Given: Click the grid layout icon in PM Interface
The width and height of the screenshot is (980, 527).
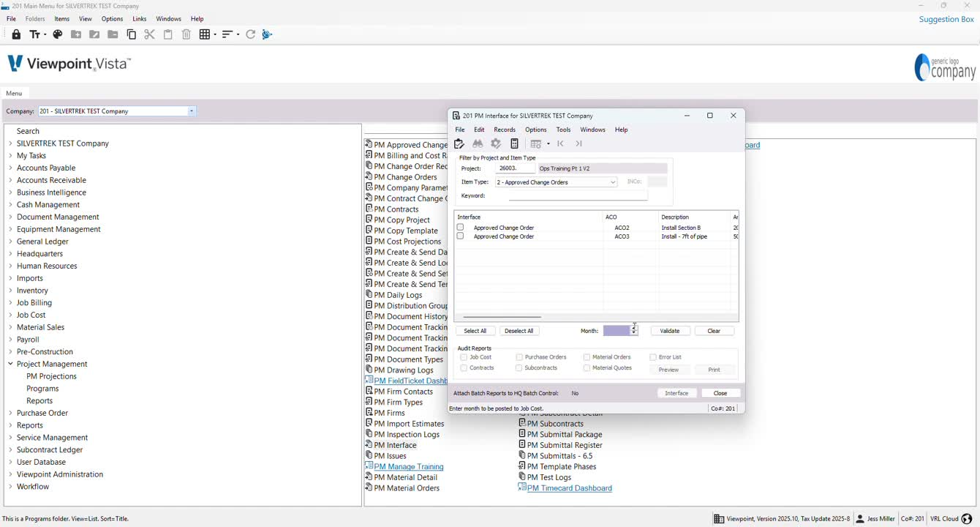Looking at the screenshot, I should click(x=536, y=144).
